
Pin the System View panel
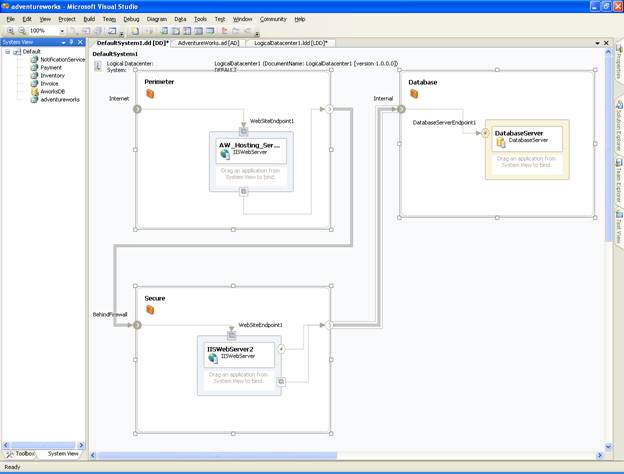coord(72,42)
